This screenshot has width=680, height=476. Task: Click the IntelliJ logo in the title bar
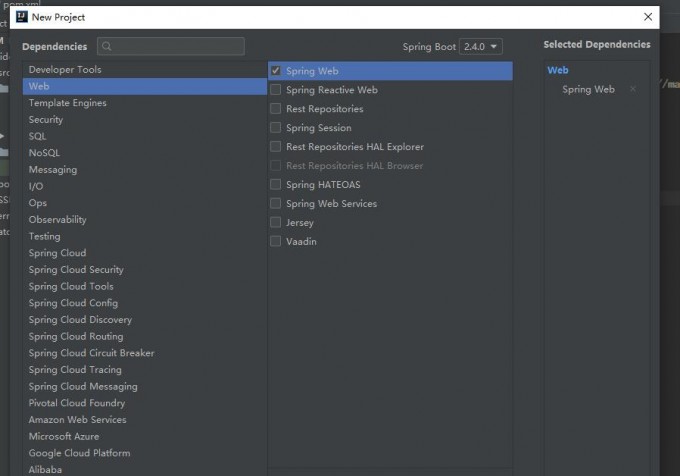tap(22, 17)
